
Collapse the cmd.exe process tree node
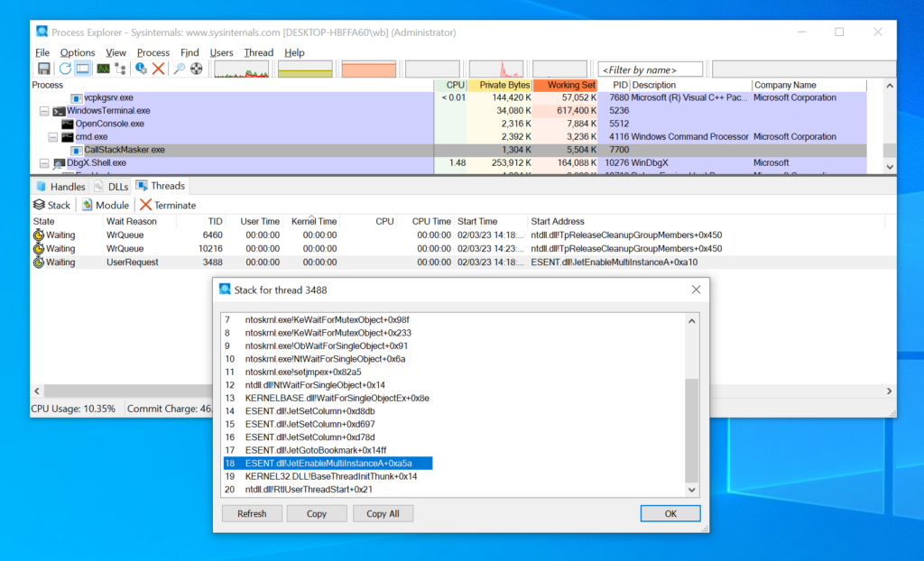point(53,137)
